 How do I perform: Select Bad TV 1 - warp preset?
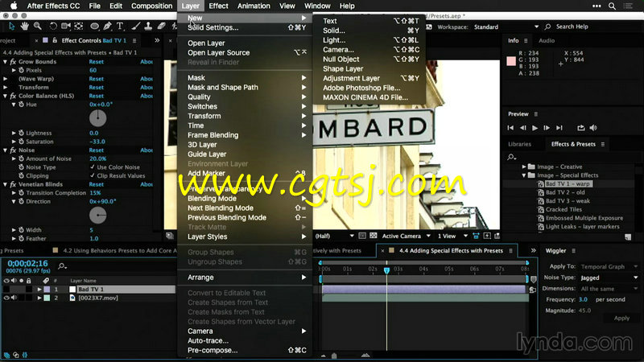click(x=568, y=184)
